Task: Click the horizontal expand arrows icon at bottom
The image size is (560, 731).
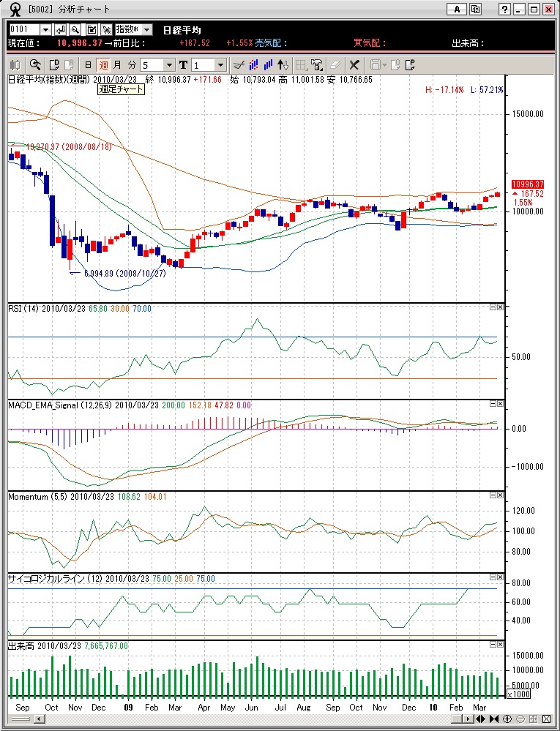Action: [x=482, y=719]
